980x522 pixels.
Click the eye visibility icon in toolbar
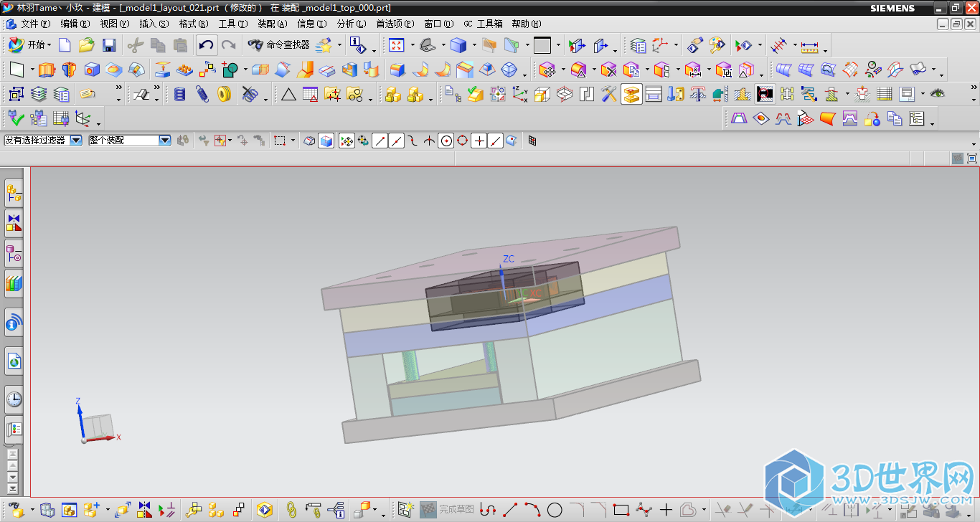[937, 94]
